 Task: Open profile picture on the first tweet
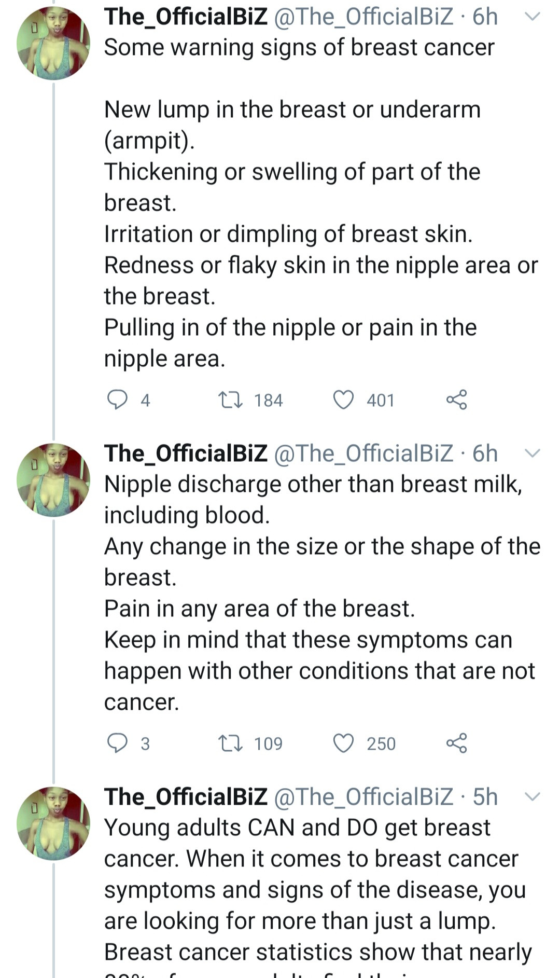pos(53,43)
